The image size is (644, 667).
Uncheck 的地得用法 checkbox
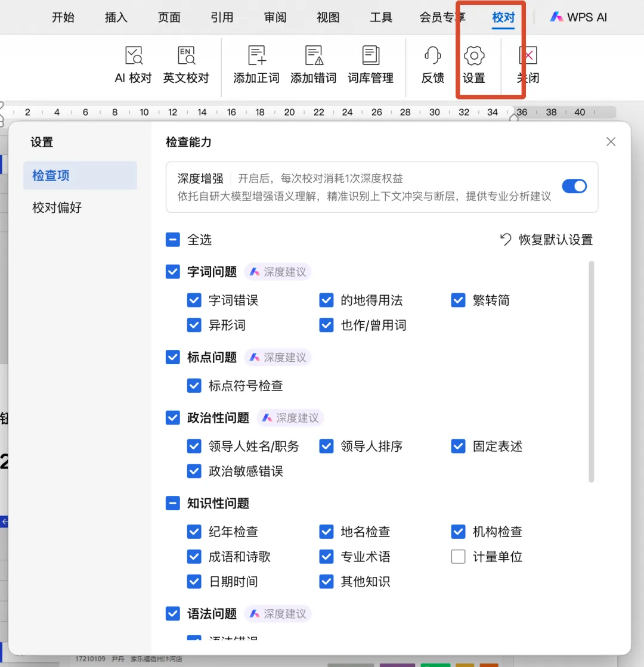coord(326,300)
